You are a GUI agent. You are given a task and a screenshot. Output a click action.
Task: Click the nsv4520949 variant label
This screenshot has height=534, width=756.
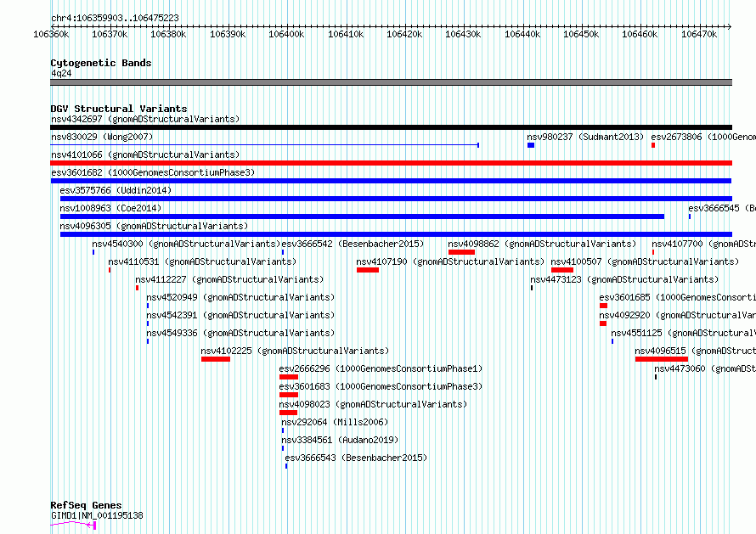[240, 297]
